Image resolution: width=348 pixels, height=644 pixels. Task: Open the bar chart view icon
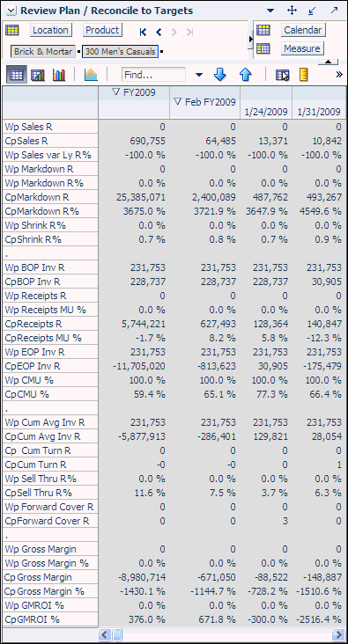59,75
